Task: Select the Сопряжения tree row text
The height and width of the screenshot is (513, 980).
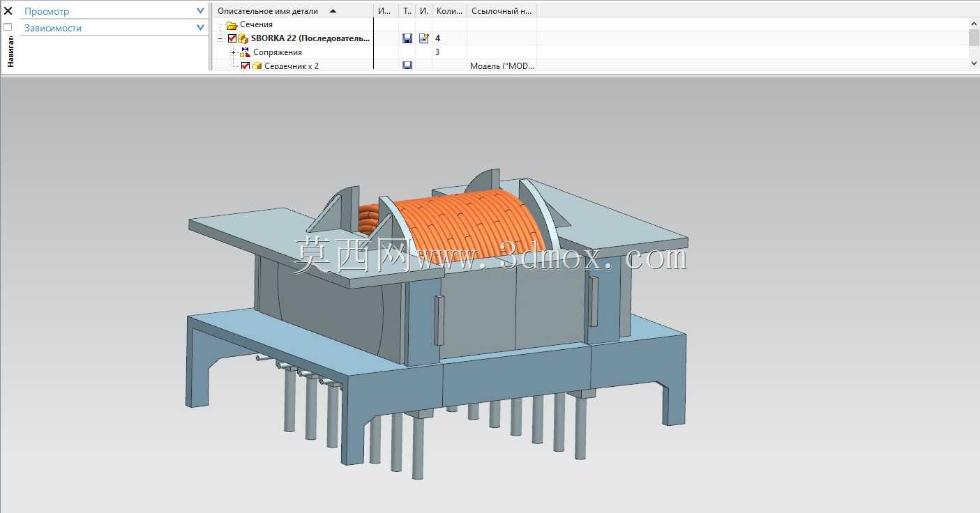Action: point(278,52)
